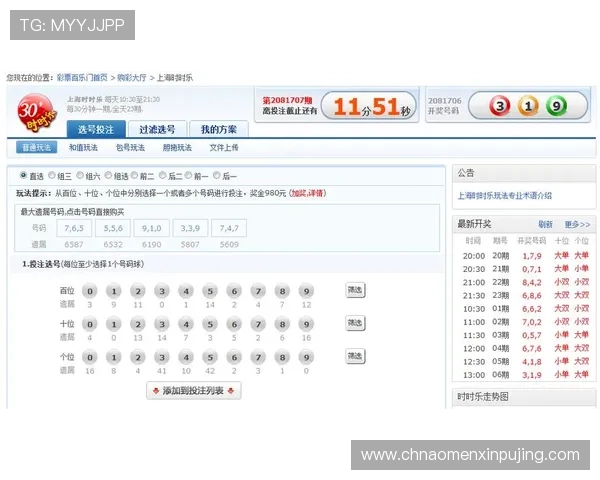The height and width of the screenshot is (480, 600).
Task: Pick number ball 9 in 十位 row
Action: coord(307,324)
